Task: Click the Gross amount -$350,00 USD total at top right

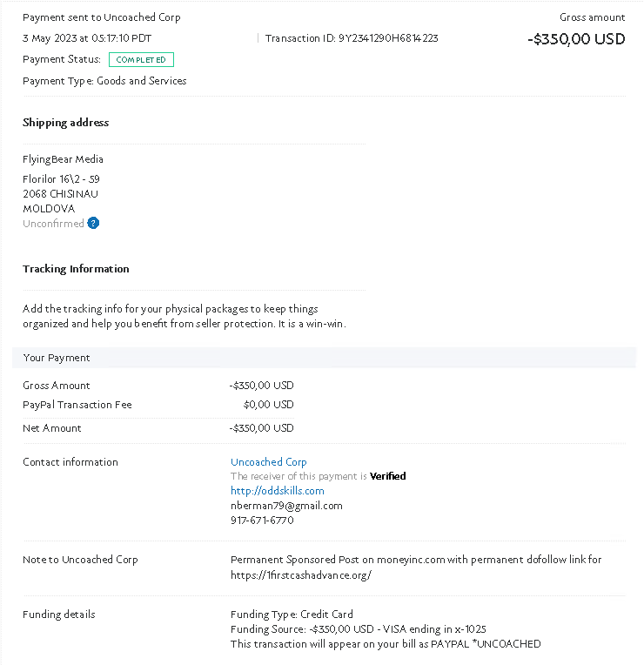Action: [x=576, y=39]
